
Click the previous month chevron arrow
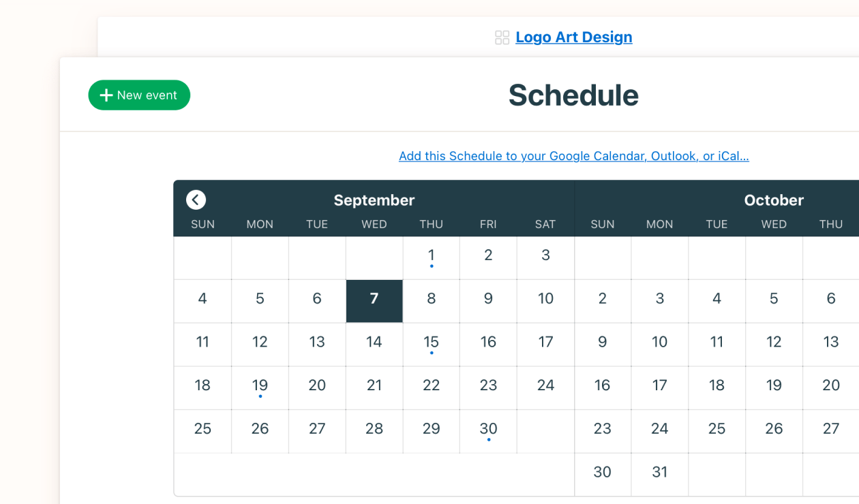(196, 200)
